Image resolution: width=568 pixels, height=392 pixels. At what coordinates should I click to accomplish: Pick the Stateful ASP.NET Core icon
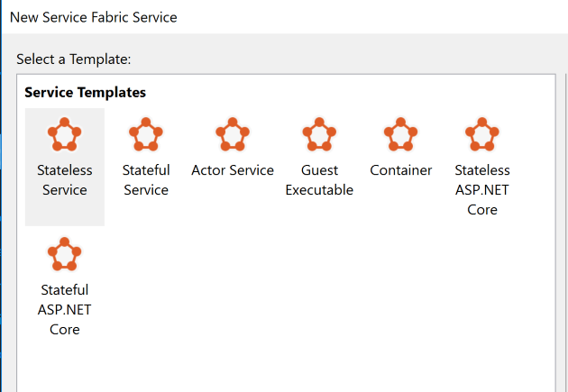65,254
